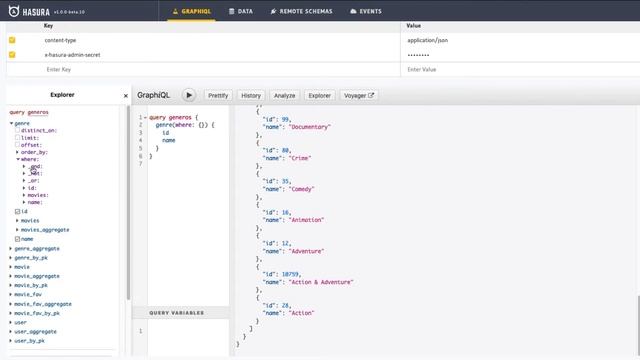Viewport: 640px width, 360px height.
Task: Expand the movie_by_pk node
Action: (11, 285)
